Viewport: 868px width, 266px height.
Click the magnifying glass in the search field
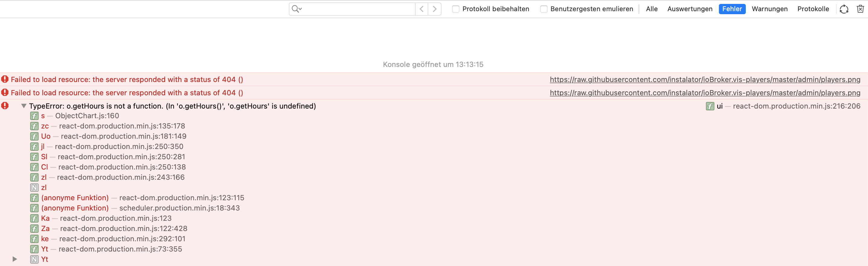pyautogui.click(x=295, y=9)
